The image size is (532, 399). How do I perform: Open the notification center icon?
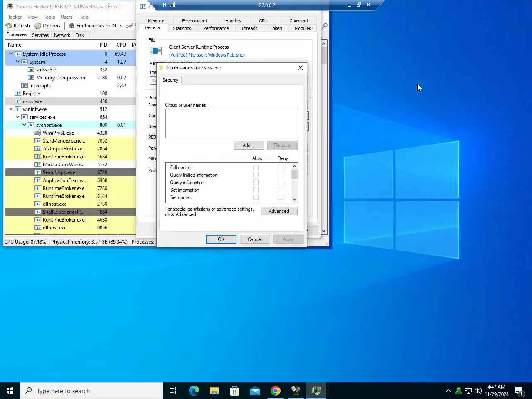point(519,391)
